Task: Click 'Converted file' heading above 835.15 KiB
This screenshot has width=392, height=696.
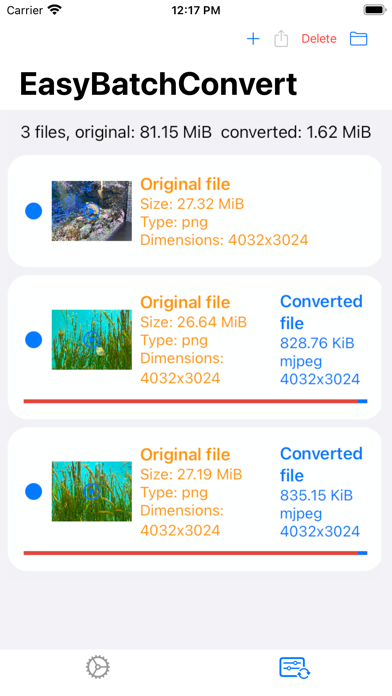Action: tap(321, 464)
